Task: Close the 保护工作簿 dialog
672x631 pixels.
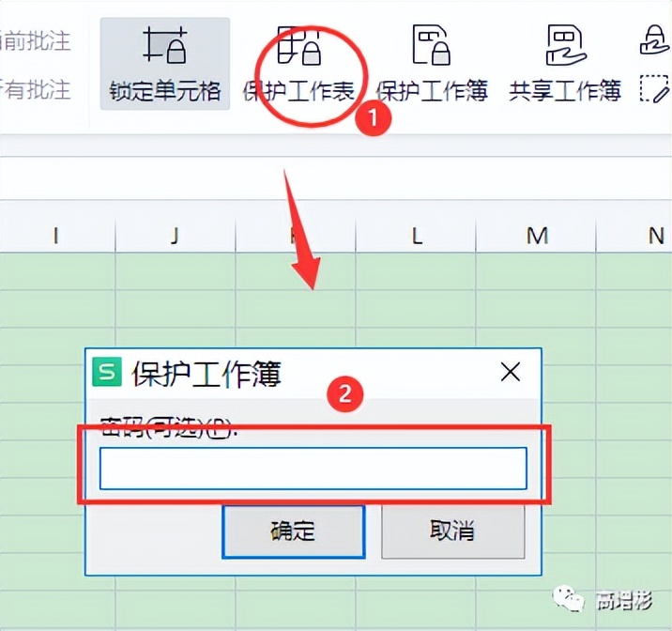Action: [x=511, y=372]
